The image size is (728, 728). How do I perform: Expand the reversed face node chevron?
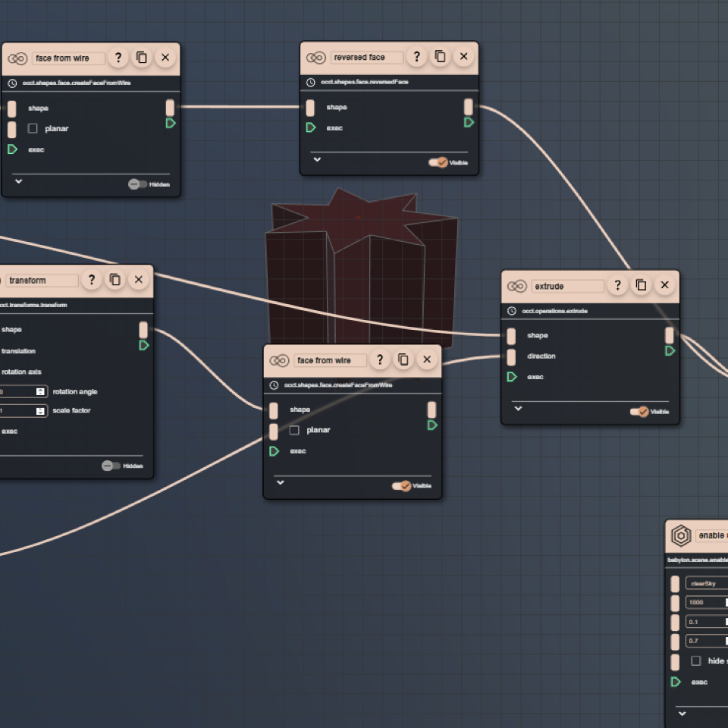[317, 160]
